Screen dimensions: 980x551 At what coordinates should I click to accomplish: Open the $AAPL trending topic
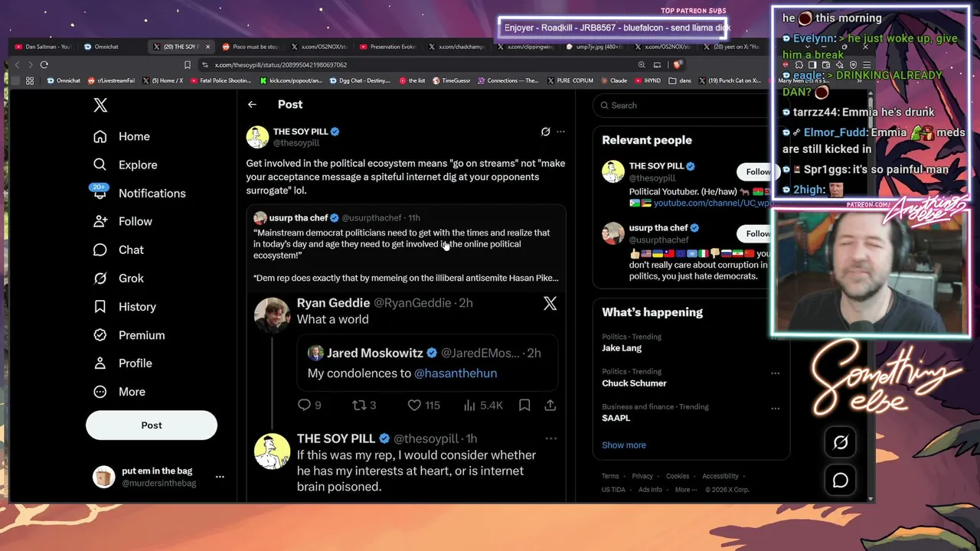pyautogui.click(x=616, y=418)
